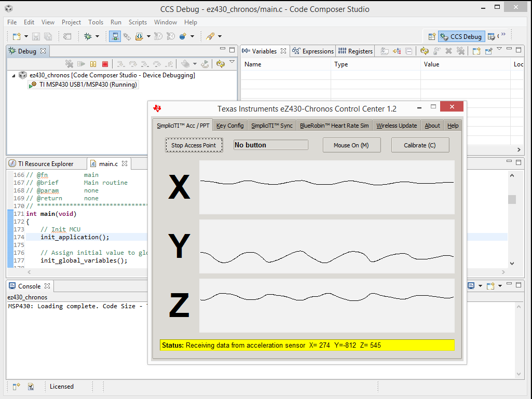Click the blue sphere new target icon
The image size is (532, 399).
pos(183,36)
